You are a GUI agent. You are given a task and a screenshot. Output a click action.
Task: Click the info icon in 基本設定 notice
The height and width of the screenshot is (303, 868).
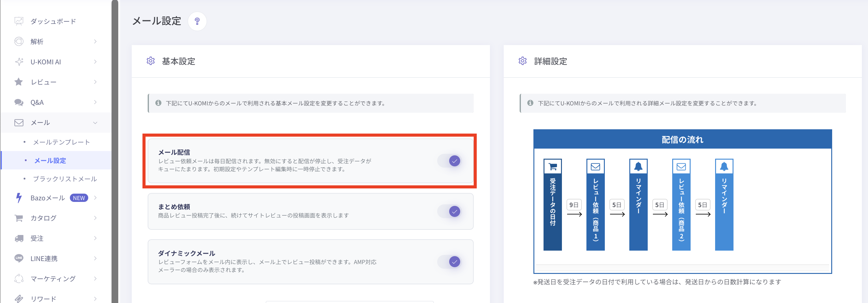(x=158, y=103)
